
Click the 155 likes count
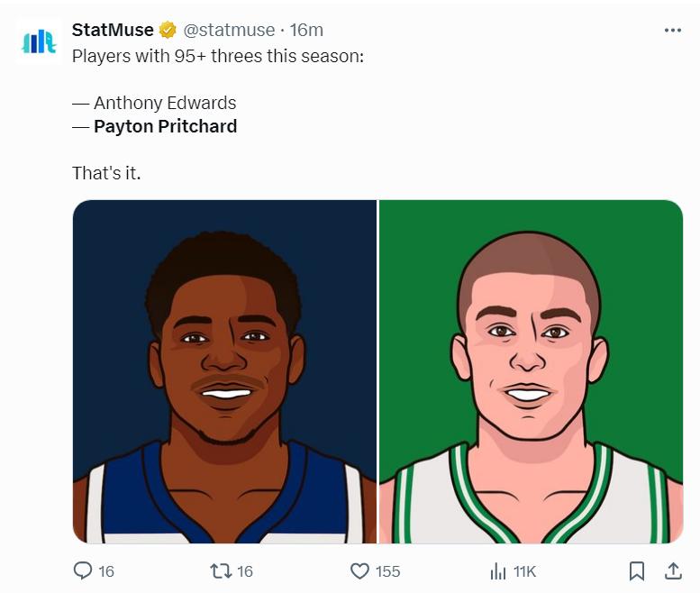(x=387, y=571)
